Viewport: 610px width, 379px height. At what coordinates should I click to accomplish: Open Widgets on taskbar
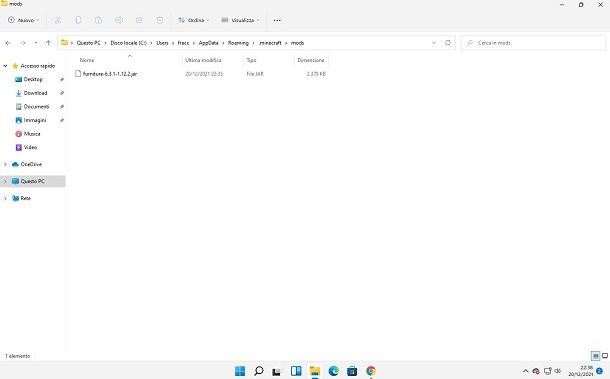click(296, 371)
